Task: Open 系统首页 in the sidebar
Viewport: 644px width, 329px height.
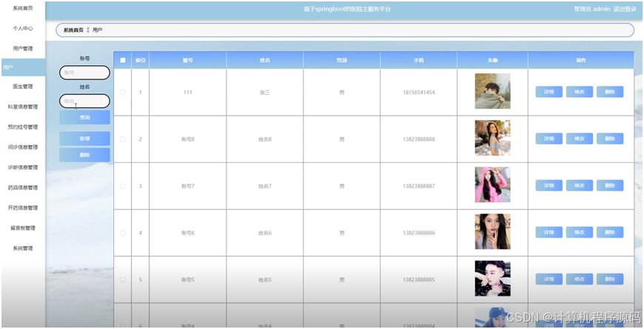Action: tap(23, 8)
